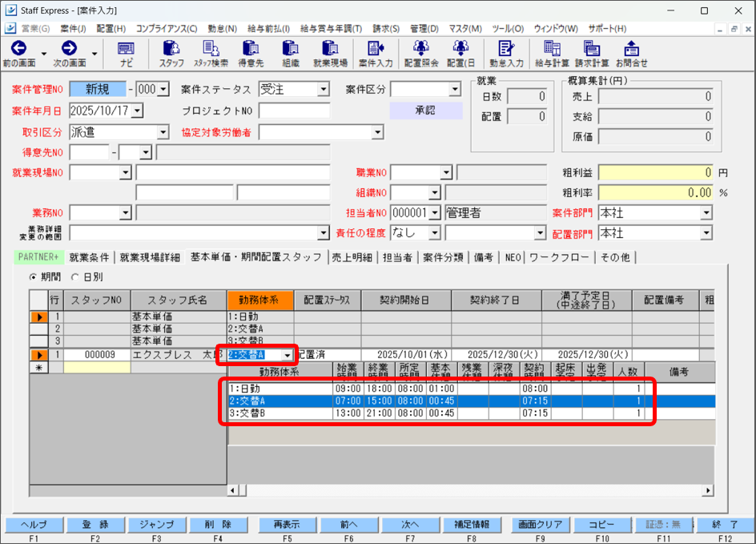Open the ナビ navigation toolbar icon

click(126, 50)
